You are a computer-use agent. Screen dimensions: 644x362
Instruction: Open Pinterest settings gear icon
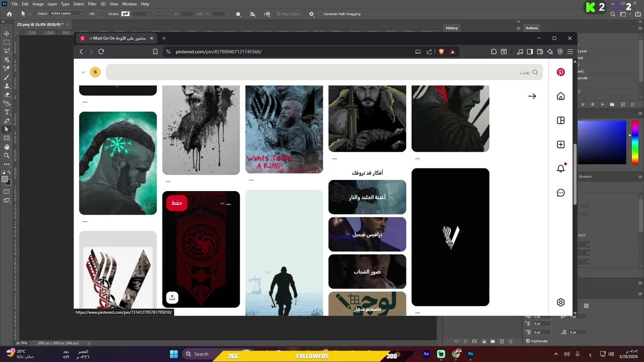(x=560, y=302)
